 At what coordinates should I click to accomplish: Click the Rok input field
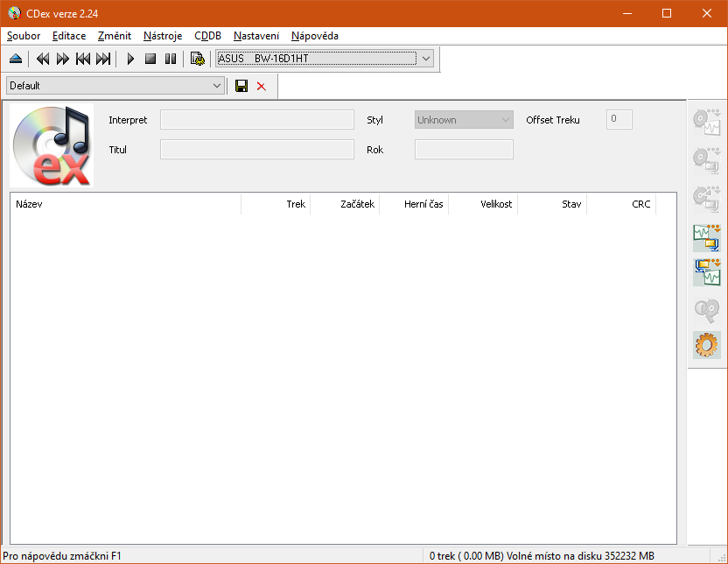coord(464,150)
